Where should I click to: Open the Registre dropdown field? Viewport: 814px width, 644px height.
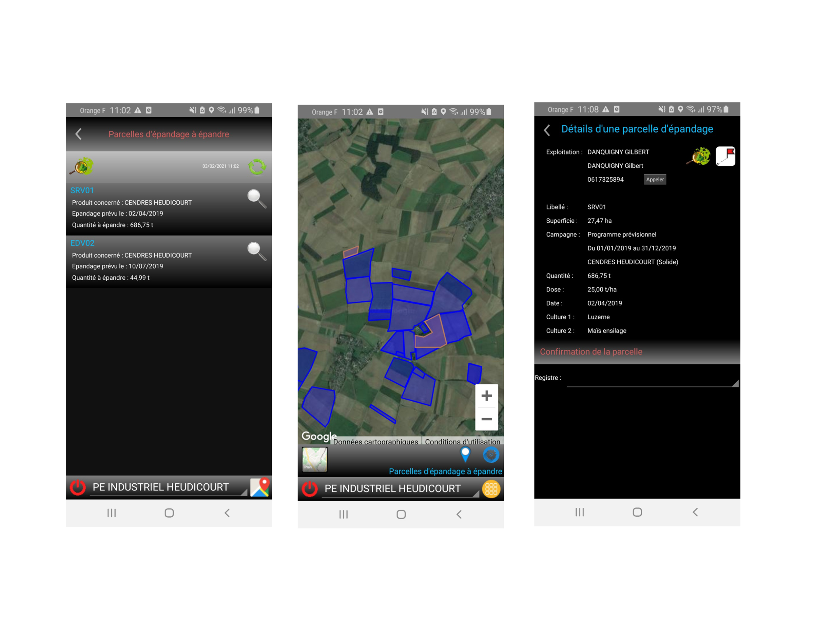tap(652, 380)
